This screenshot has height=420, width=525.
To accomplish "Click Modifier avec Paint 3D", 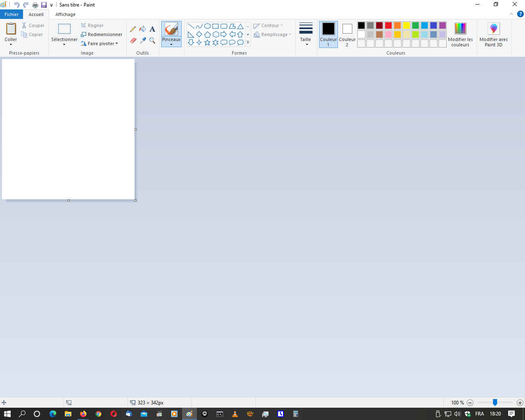I will (x=494, y=34).
